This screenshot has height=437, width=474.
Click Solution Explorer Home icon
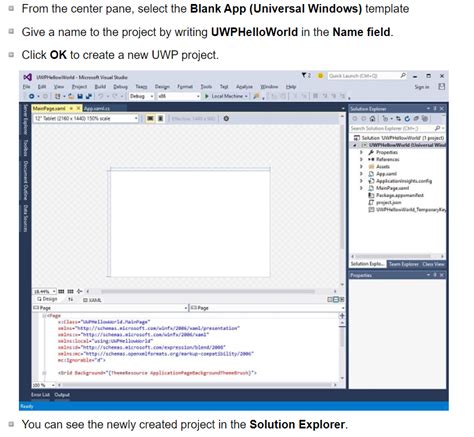(373, 119)
